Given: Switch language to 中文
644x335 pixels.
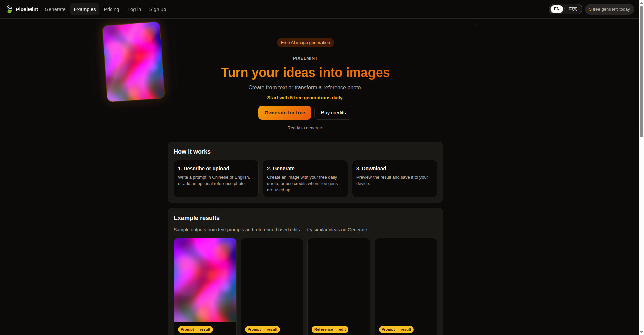Looking at the screenshot, I should pyautogui.click(x=573, y=9).
